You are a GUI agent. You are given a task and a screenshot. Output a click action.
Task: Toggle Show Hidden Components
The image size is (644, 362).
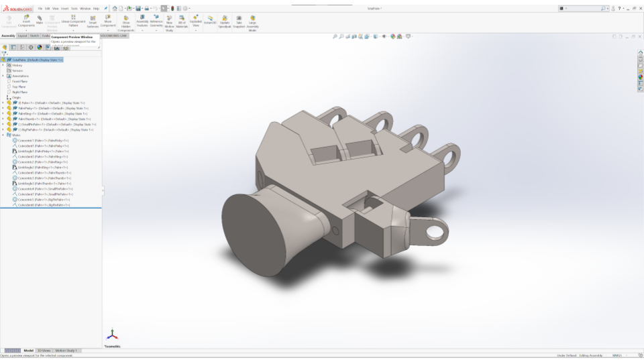[x=125, y=23]
